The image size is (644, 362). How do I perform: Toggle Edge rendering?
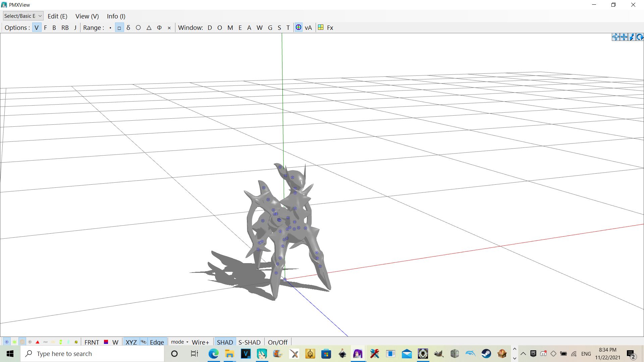click(x=157, y=342)
